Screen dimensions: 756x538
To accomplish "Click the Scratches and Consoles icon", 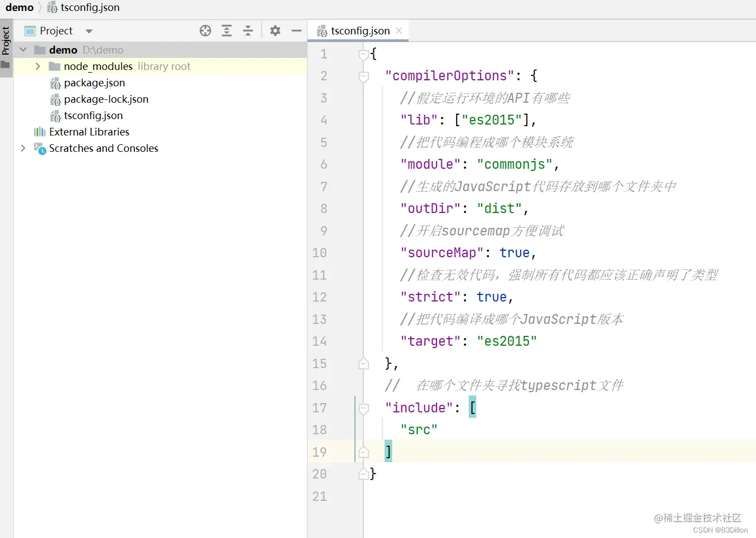I will pyautogui.click(x=40, y=148).
